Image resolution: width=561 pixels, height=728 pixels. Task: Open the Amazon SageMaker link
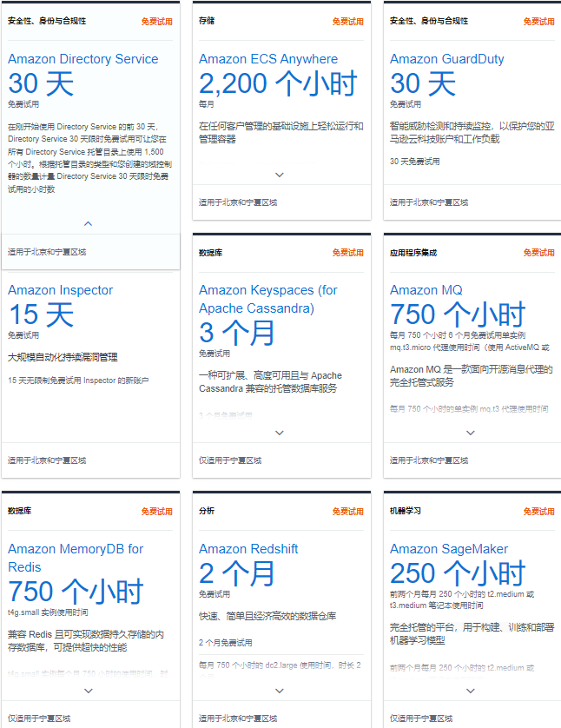(x=449, y=549)
